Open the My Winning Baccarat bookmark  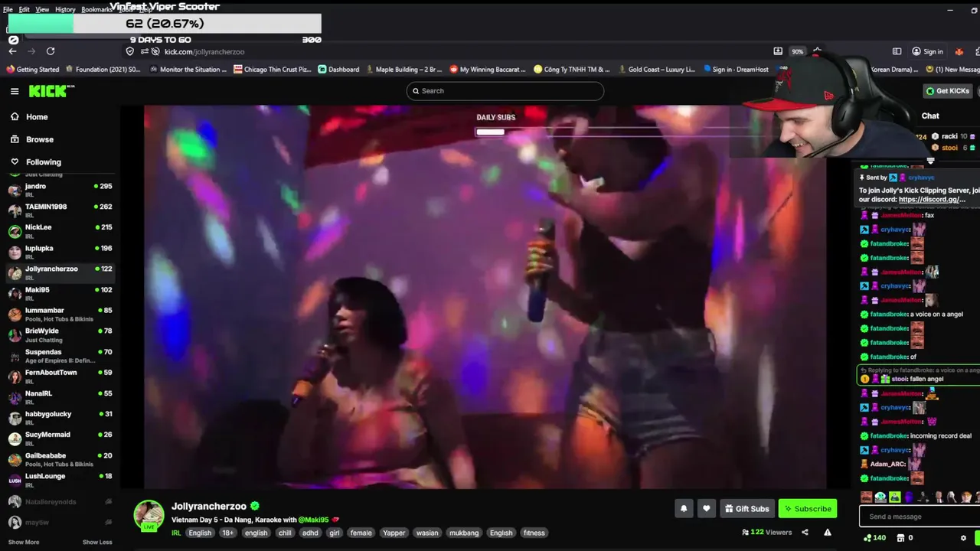(488, 69)
